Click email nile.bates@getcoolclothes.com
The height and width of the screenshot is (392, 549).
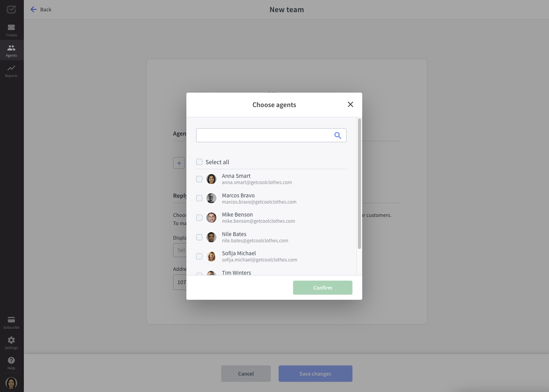pos(255,241)
